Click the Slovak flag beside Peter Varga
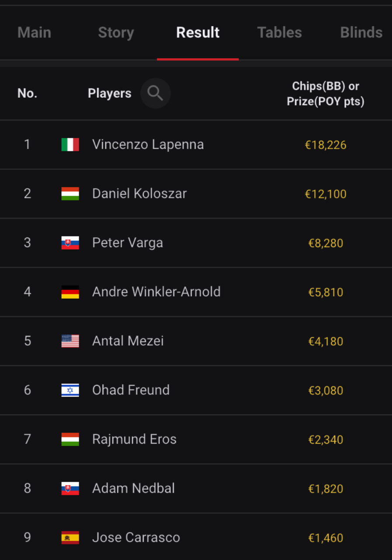This screenshot has height=560, width=392. (x=70, y=243)
